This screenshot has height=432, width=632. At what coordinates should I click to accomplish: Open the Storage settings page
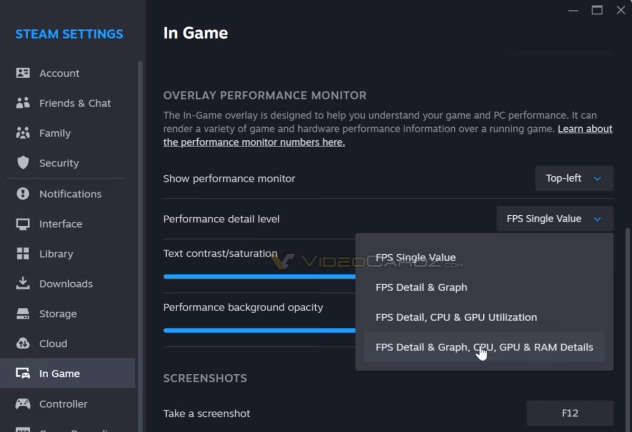pyautogui.click(x=57, y=314)
